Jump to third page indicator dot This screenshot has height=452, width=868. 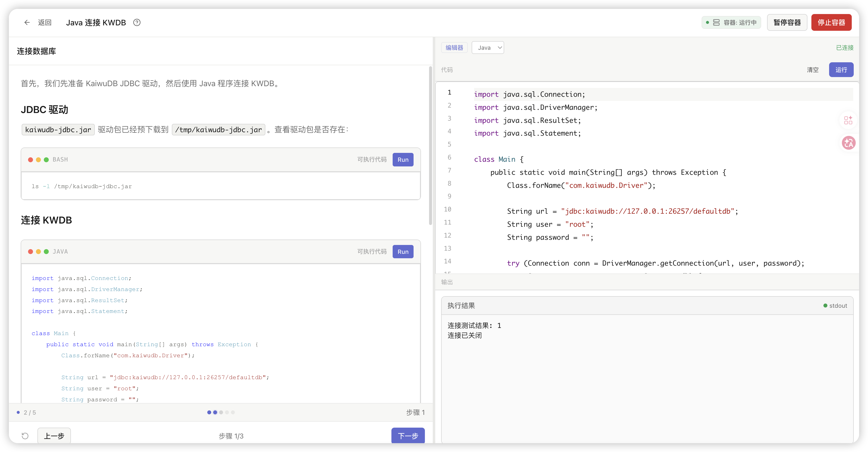(221, 412)
